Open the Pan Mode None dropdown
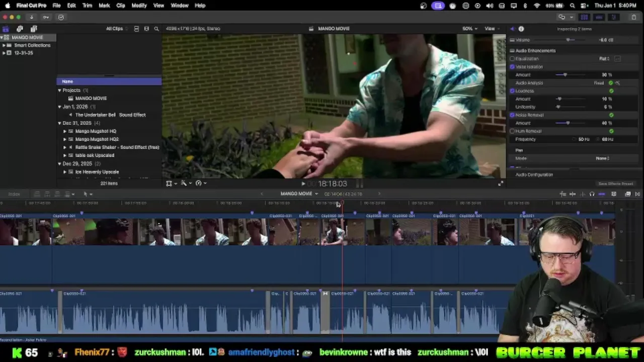 (603, 158)
